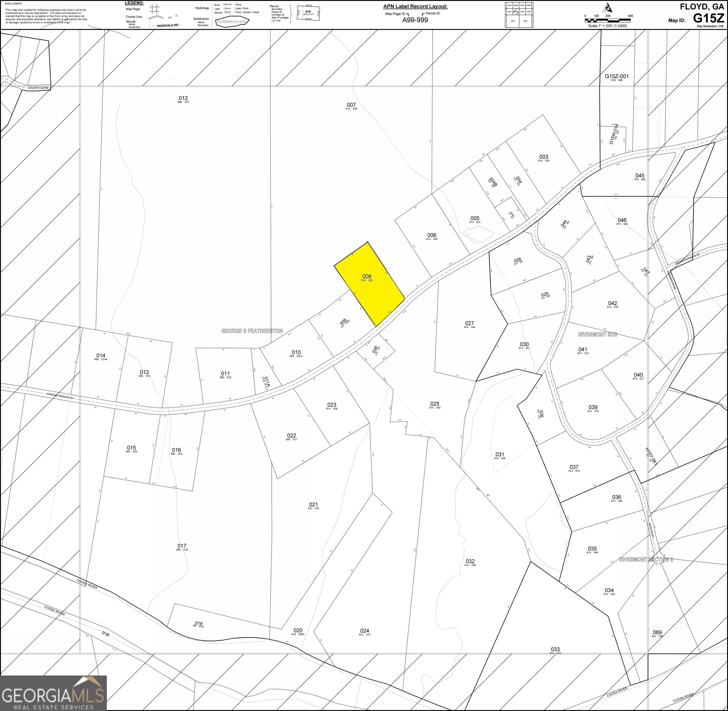728x711 pixels.
Task: Click the Thornwood Sub subdivision boundary sample
Action: coord(232,22)
